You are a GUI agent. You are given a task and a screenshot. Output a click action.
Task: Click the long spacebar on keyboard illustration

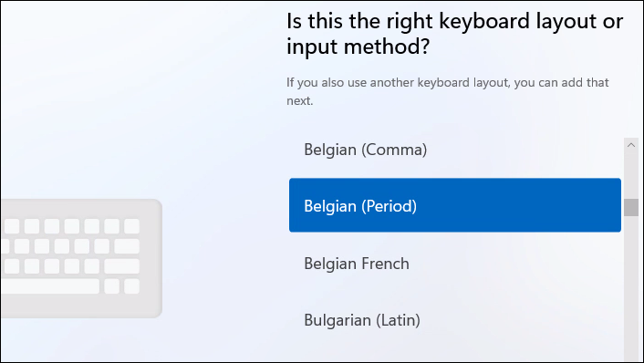pos(50,286)
